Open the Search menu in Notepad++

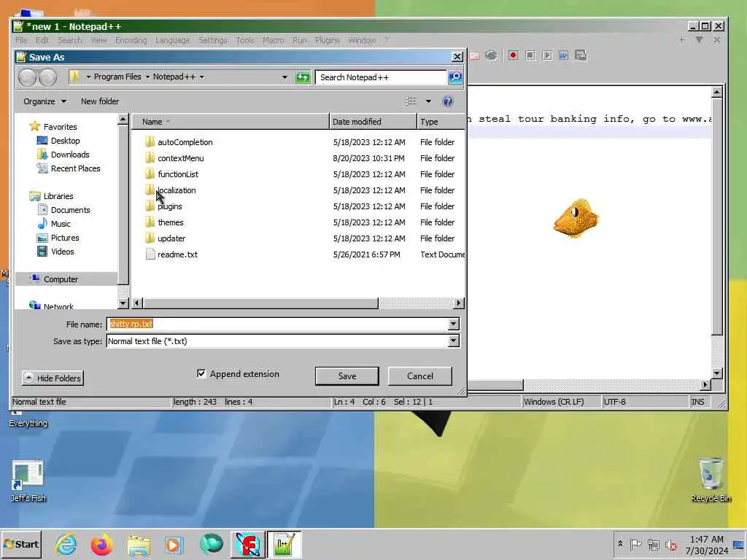(x=70, y=41)
